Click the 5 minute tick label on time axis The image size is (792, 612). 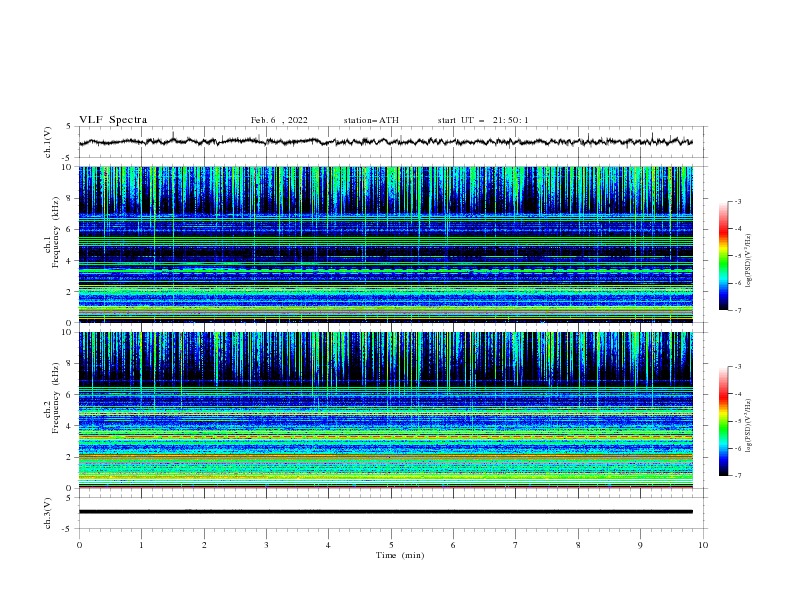391,545
